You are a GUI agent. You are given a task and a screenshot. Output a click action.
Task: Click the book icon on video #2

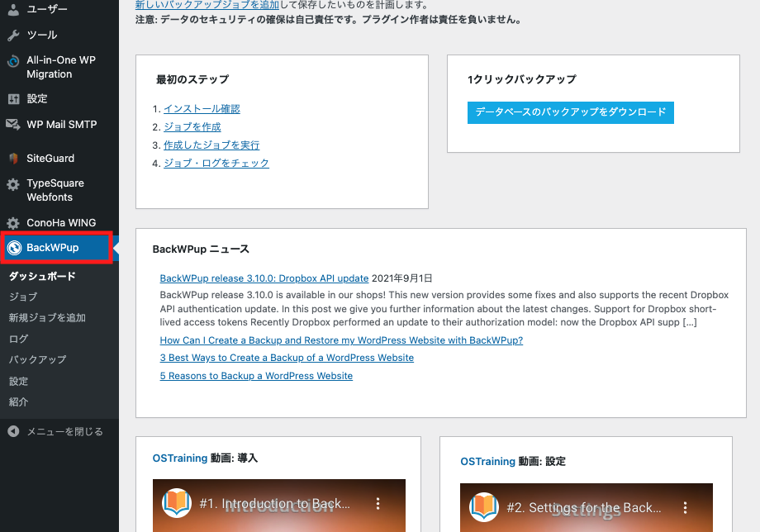484,507
